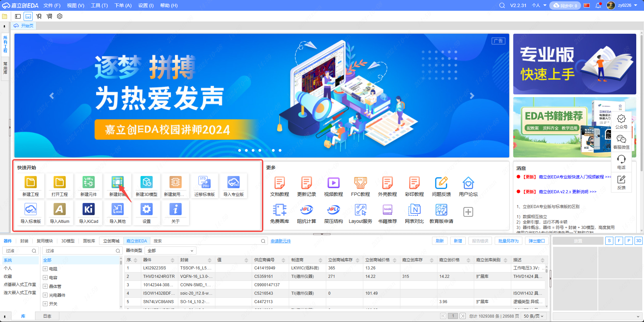Toggle the bottom panel layout icon
This screenshot has width=644, height=322.
pyautogui.click(x=28, y=16)
